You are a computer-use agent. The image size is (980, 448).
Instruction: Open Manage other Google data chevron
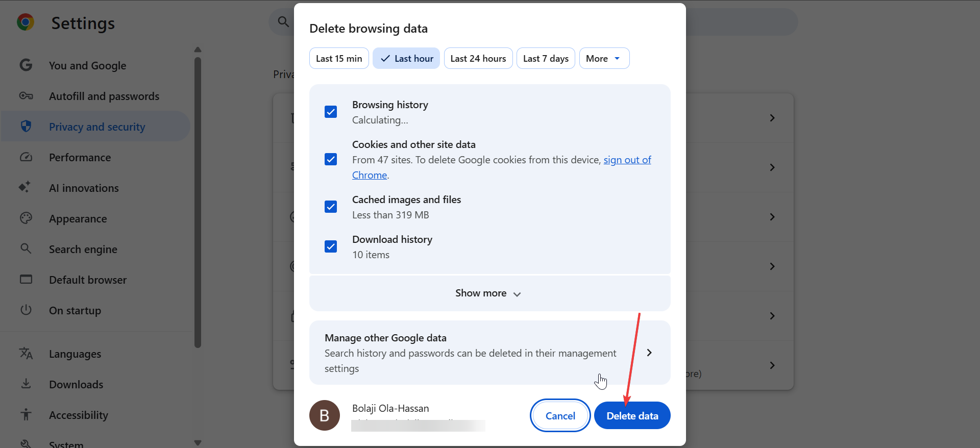[x=649, y=353]
